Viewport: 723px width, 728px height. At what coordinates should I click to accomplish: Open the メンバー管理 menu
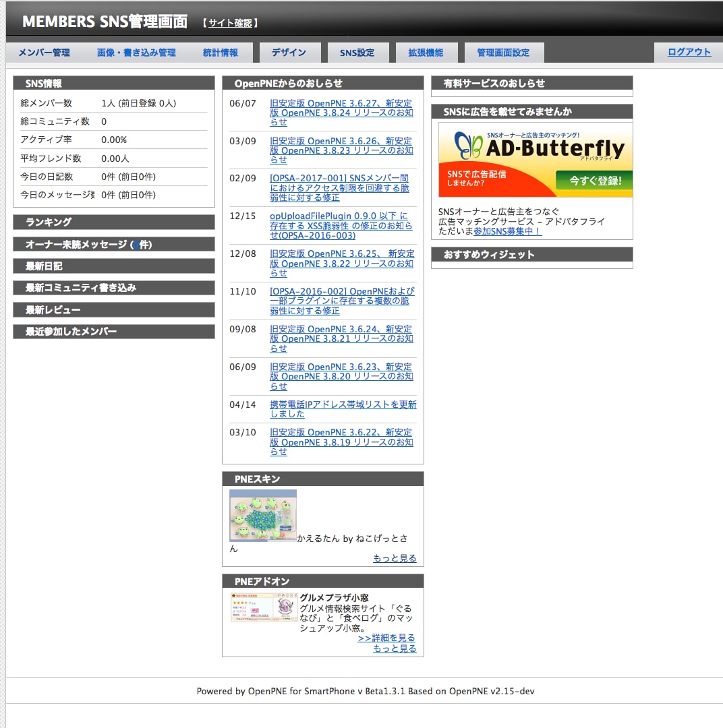[44, 53]
